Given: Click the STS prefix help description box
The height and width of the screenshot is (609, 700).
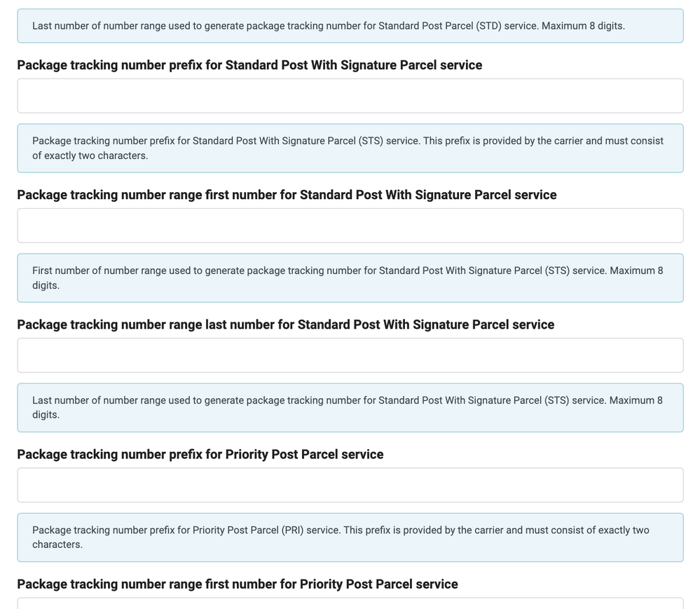Looking at the screenshot, I should point(350,148).
